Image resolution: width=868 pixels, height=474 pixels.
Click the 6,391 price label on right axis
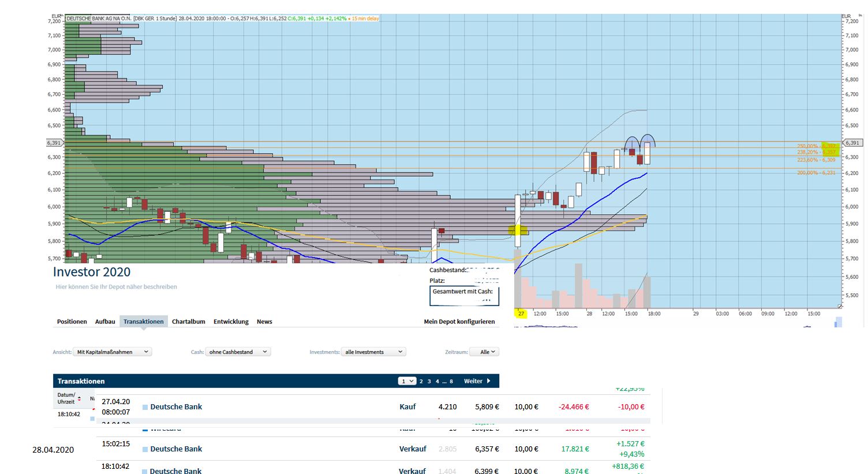click(x=852, y=143)
